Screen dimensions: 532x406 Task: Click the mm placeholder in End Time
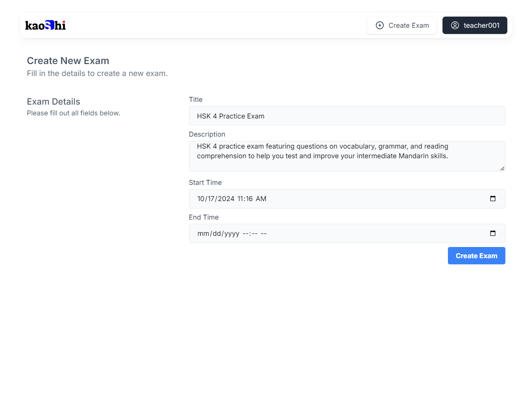click(203, 233)
